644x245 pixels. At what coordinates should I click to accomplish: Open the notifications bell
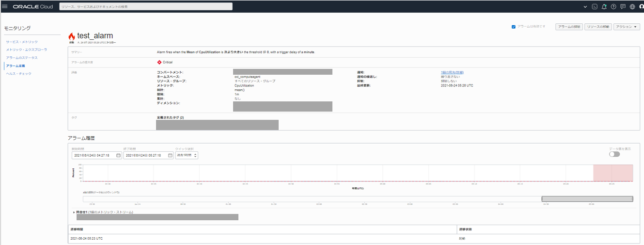point(604,7)
